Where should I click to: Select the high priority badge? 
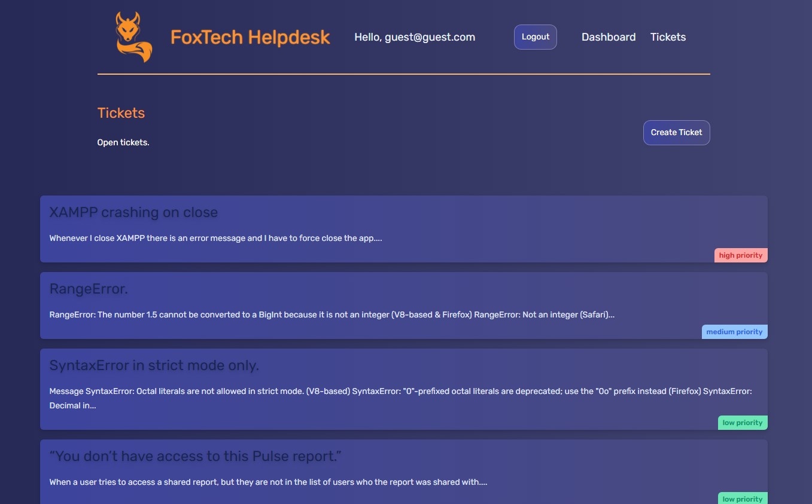(x=741, y=255)
